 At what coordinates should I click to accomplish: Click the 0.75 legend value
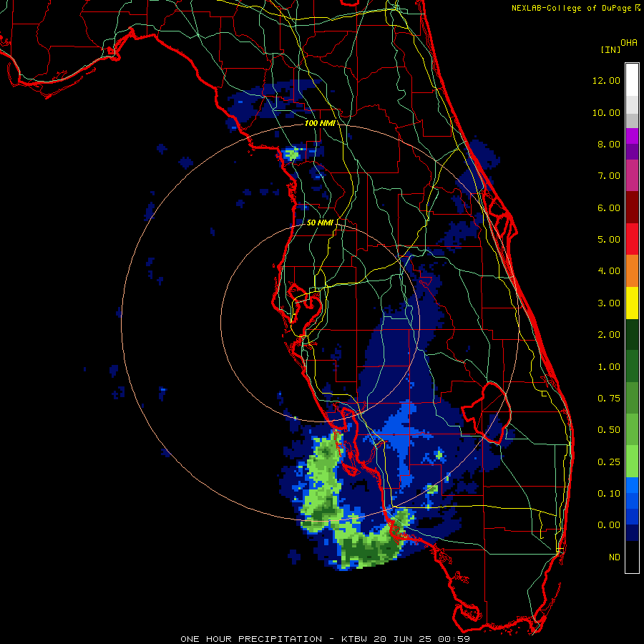point(609,399)
